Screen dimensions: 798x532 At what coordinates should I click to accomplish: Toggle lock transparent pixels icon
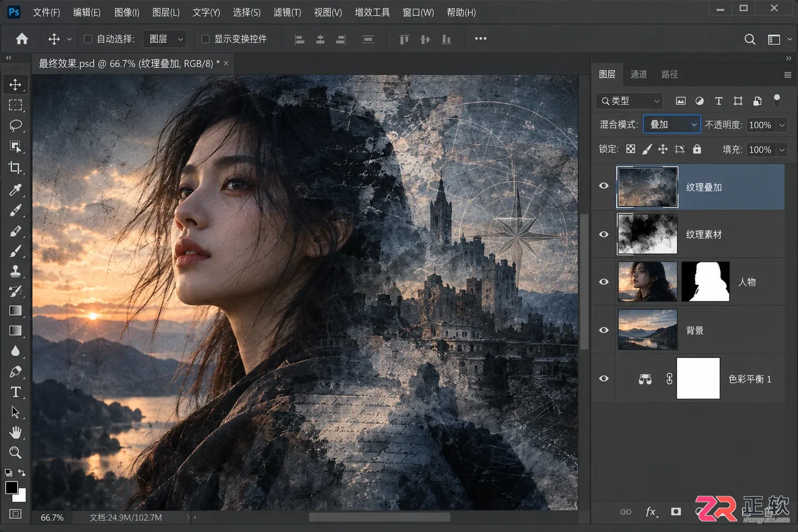point(631,149)
